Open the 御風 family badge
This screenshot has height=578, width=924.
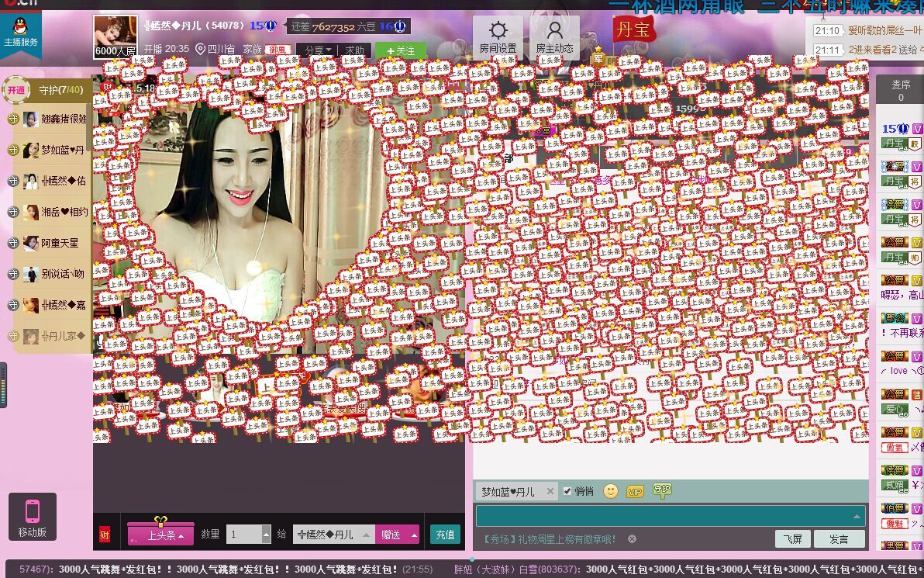278,50
